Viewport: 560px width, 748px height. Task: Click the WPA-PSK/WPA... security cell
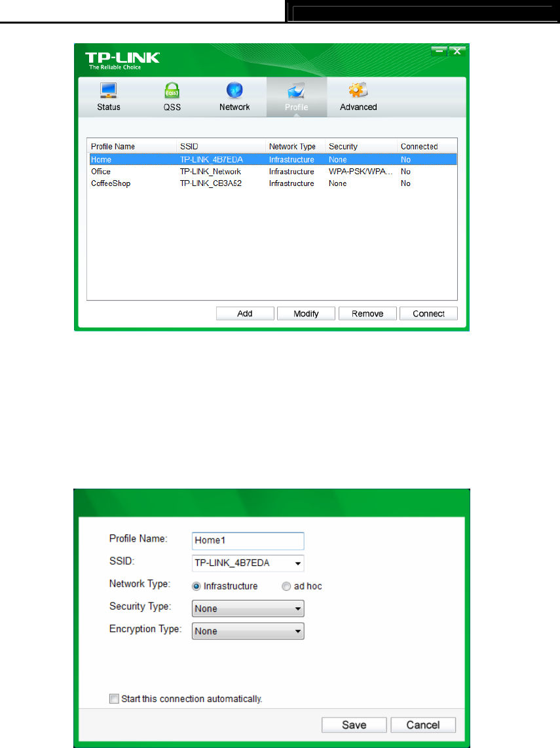(361, 172)
